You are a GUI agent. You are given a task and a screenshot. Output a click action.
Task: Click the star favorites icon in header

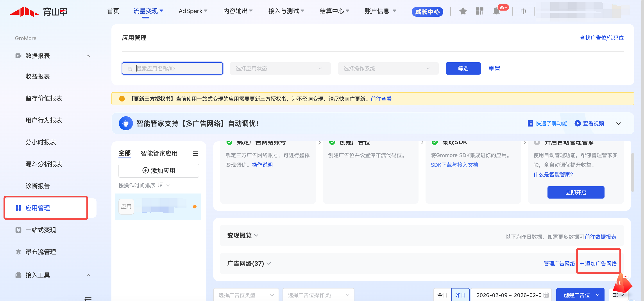(463, 11)
